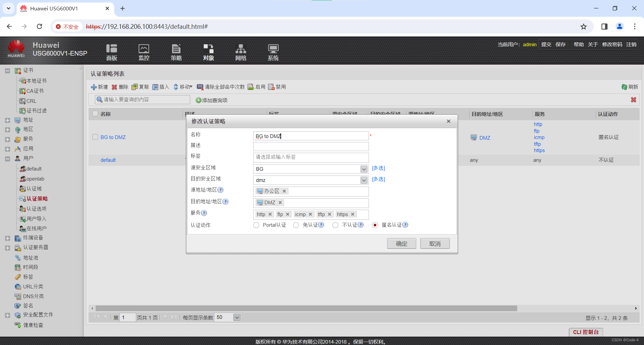Image resolution: width=644 pixels, height=345 pixels.
Task: Click 清除全部命中次数 clear hit counts
Action: (x=221, y=87)
